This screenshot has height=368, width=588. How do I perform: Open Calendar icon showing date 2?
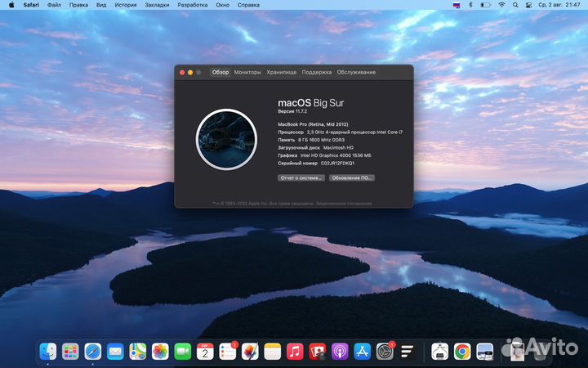205,352
